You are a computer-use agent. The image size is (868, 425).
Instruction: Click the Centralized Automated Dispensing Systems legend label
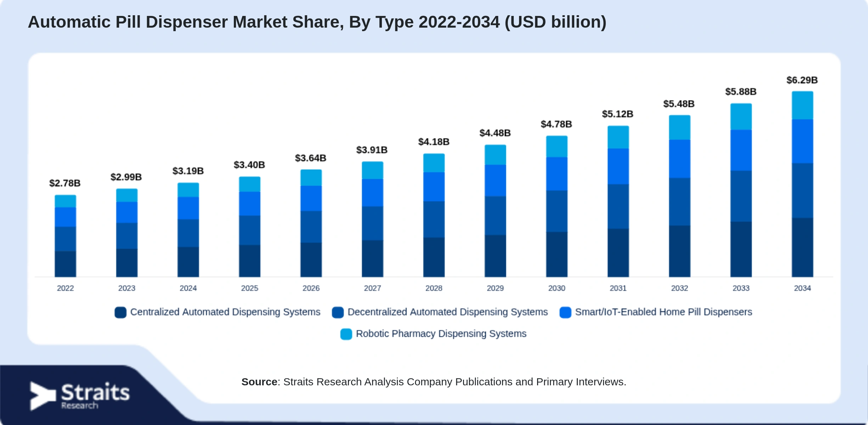coord(225,312)
